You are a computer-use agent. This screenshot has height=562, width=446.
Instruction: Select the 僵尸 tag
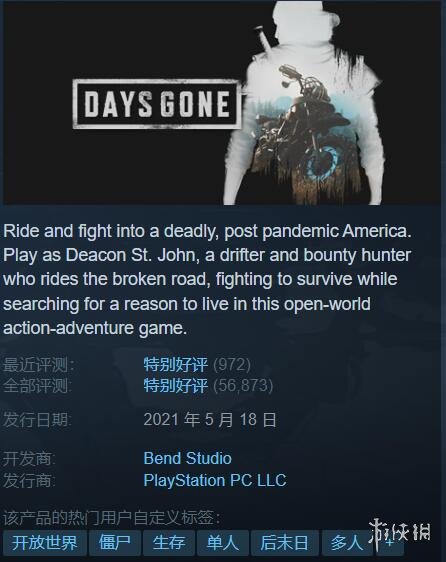tap(115, 543)
